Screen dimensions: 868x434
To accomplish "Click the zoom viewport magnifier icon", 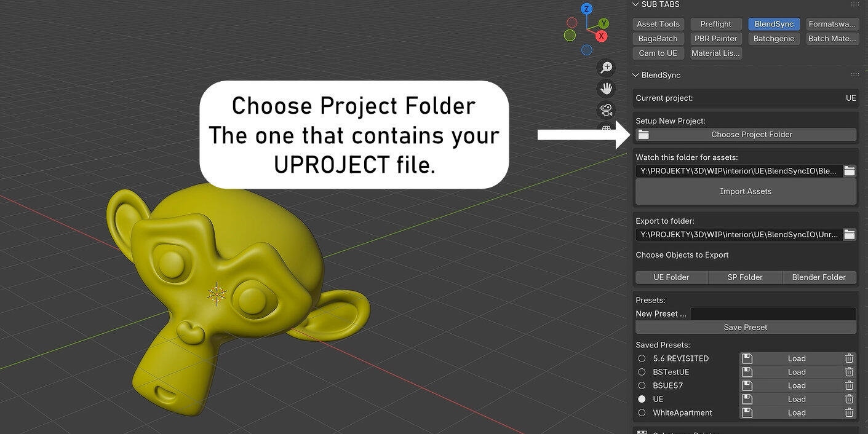I will click(x=607, y=68).
